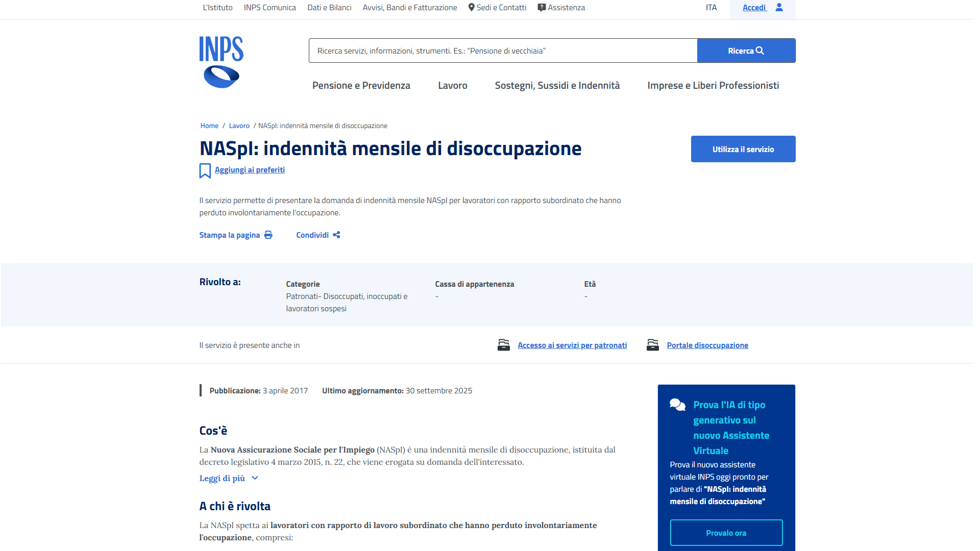Click the Età column label

point(590,284)
